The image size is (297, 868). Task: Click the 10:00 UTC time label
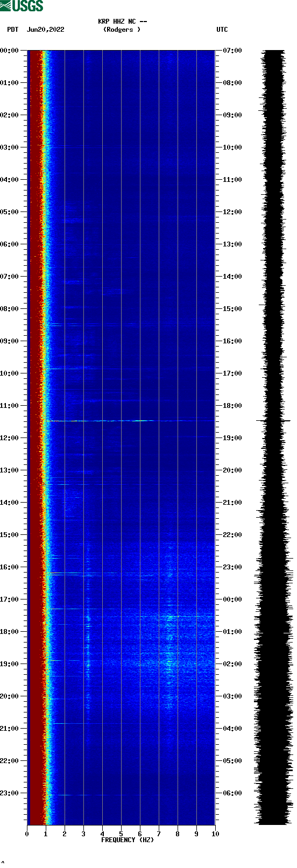click(232, 147)
